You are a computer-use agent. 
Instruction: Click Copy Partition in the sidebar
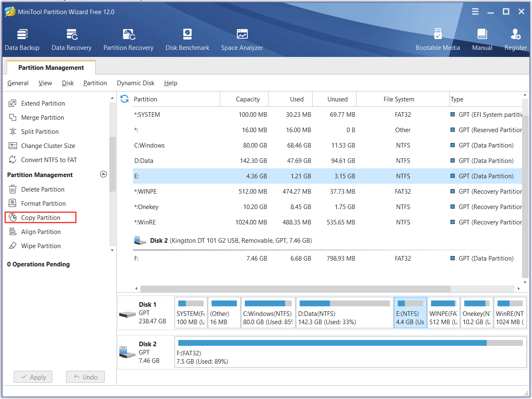click(x=40, y=217)
